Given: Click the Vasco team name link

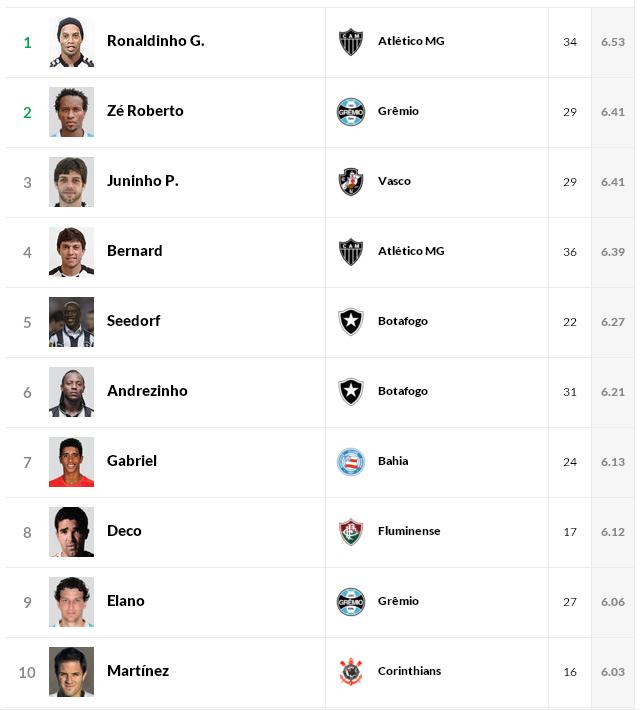Looking at the screenshot, I should coord(394,181).
